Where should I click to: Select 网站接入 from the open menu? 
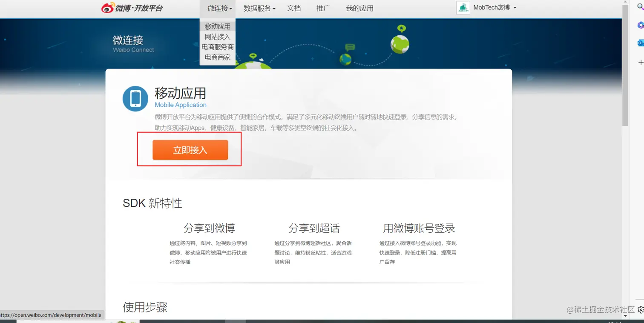(217, 37)
